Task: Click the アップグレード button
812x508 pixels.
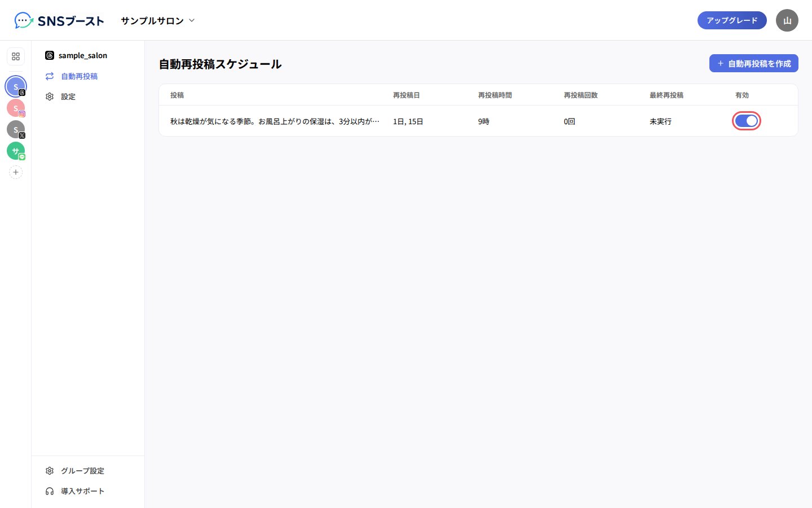Action: 732,20
